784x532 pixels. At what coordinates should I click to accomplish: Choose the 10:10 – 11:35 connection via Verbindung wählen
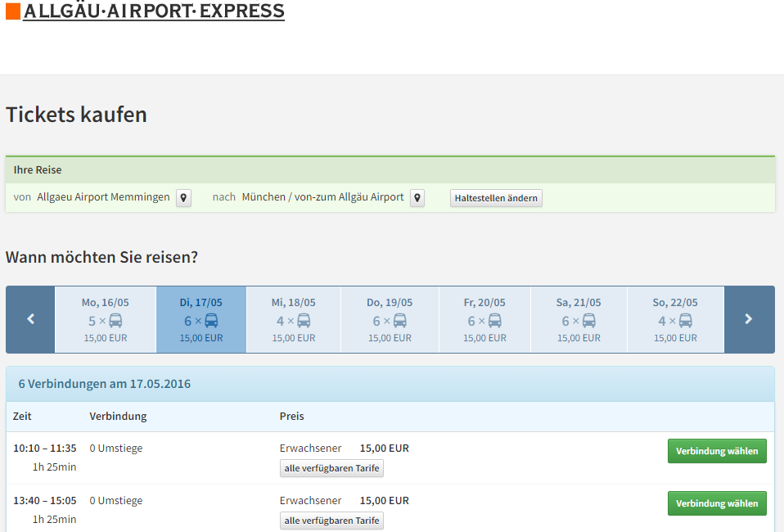coord(717,451)
